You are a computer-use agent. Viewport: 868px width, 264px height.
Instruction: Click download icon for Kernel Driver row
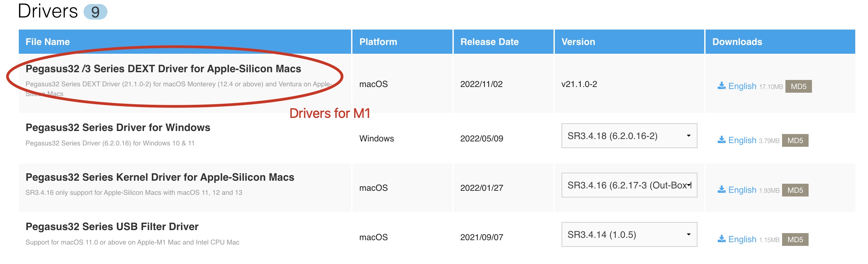721,189
